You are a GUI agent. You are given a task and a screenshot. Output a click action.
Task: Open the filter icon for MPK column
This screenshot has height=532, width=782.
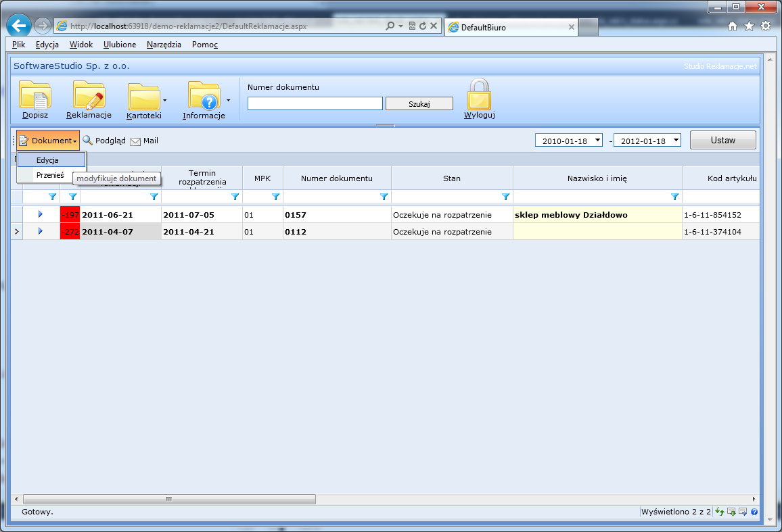(276, 197)
